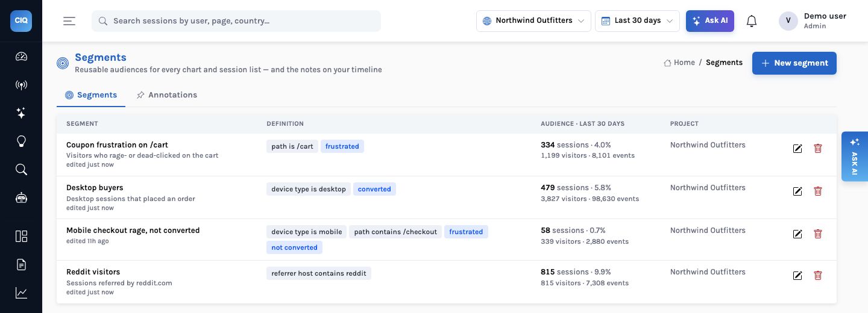The height and width of the screenshot is (313, 868).
Task: Switch to the Annotations tab
Action: point(167,95)
